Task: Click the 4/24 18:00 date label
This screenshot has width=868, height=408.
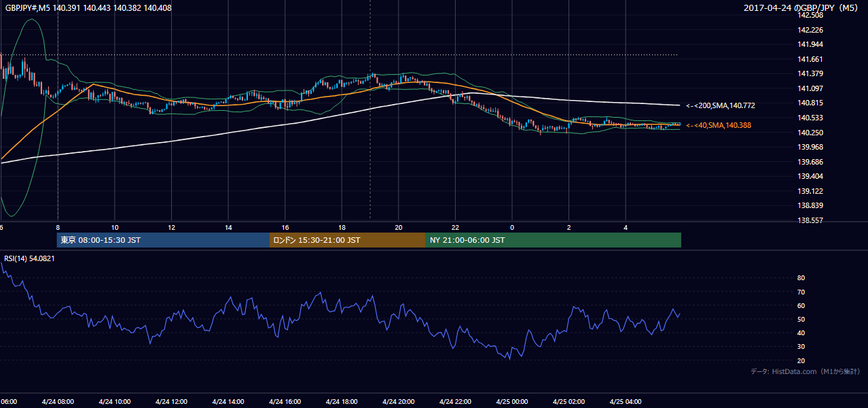Action: point(342,401)
